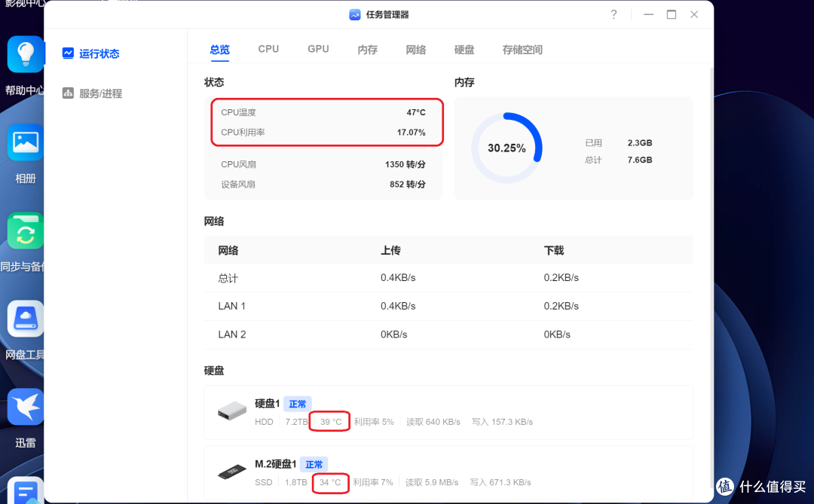Click the memory usage ring showing 30.25%

click(506, 148)
